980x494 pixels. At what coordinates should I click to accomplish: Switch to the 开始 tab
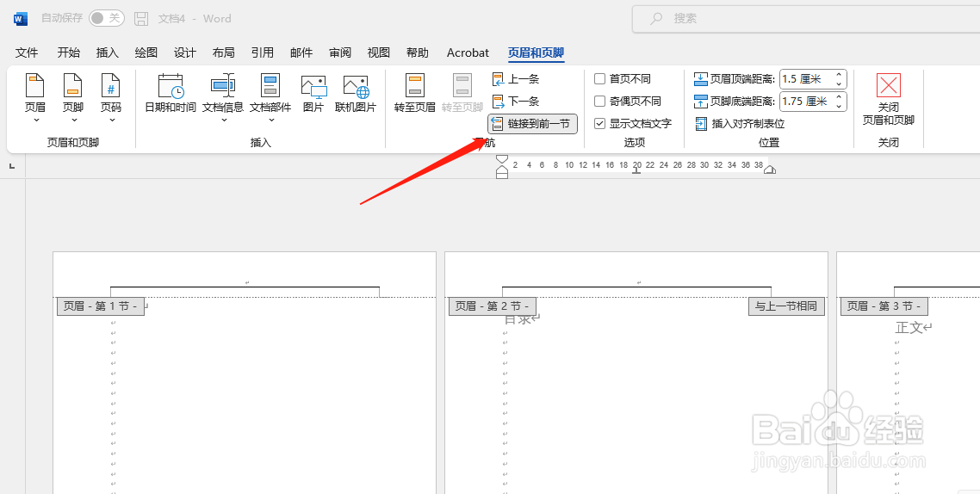click(69, 53)
